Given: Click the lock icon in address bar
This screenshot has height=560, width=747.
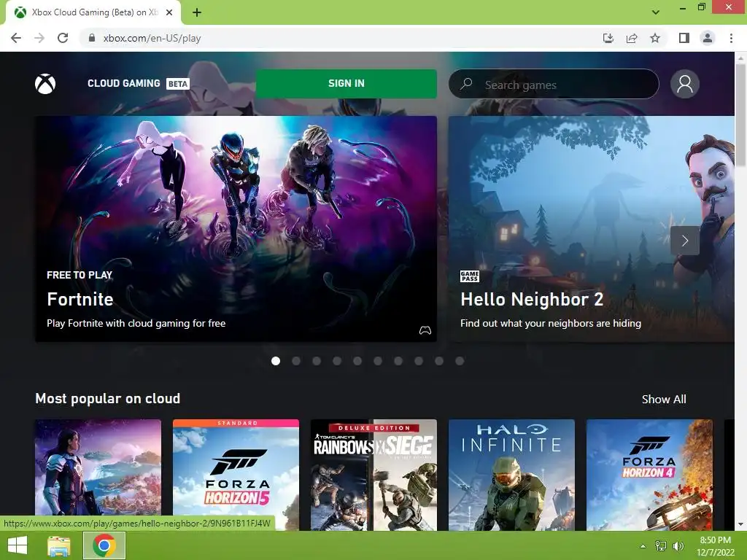Looking at the screenshot, I should point(92,38).
